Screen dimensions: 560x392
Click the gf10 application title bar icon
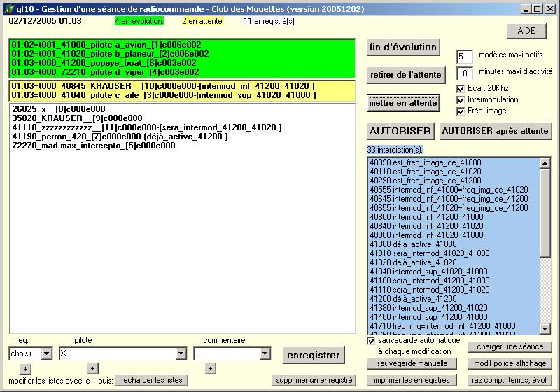point(10,8)
